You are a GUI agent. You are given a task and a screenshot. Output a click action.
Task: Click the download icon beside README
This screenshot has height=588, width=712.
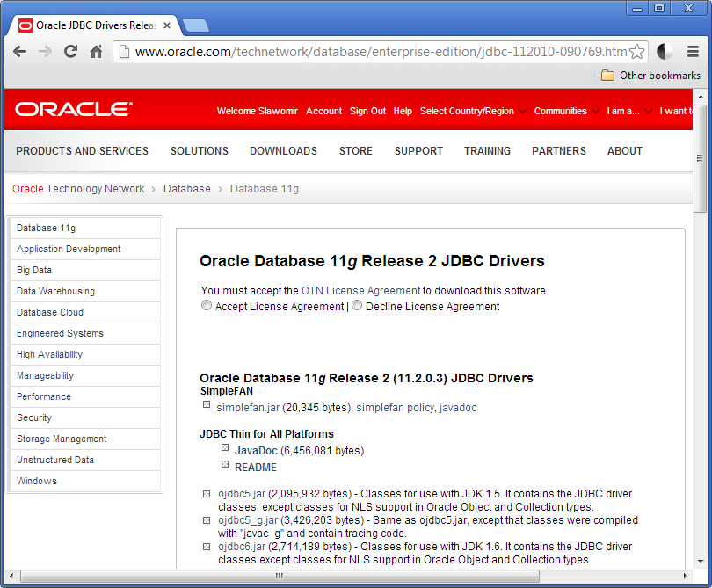click(x=225, y=464)
